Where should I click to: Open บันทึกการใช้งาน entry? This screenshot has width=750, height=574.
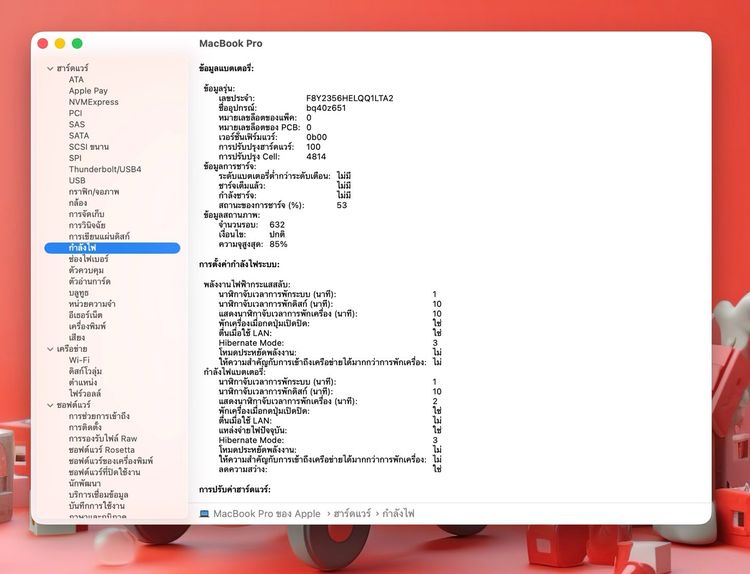pos(97,506)
